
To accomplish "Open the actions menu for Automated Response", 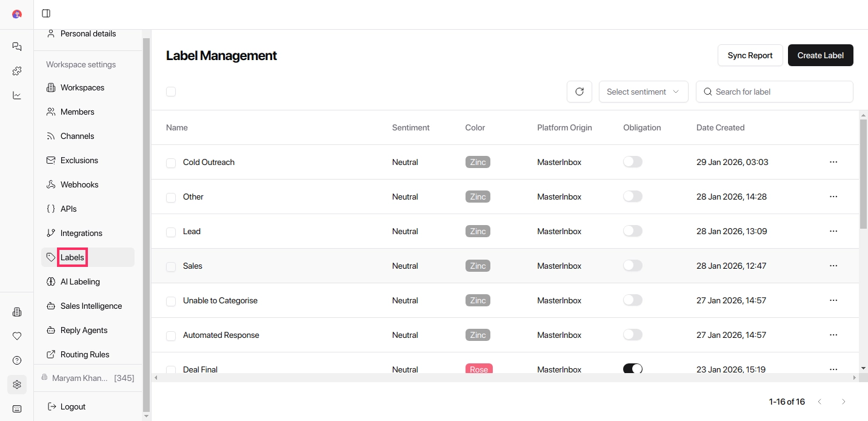I will 834,335.
